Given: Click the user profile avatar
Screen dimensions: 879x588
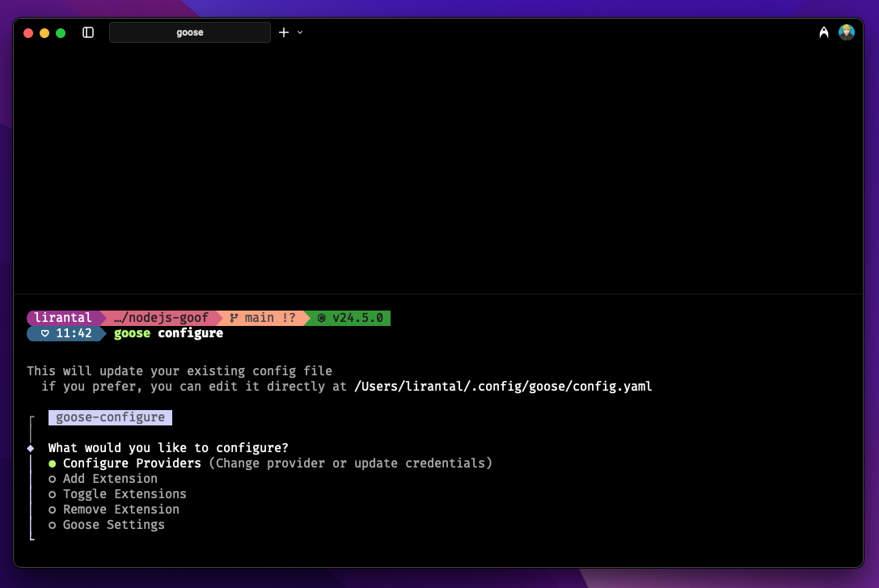Looking at the screenshot, I should 847,32.
